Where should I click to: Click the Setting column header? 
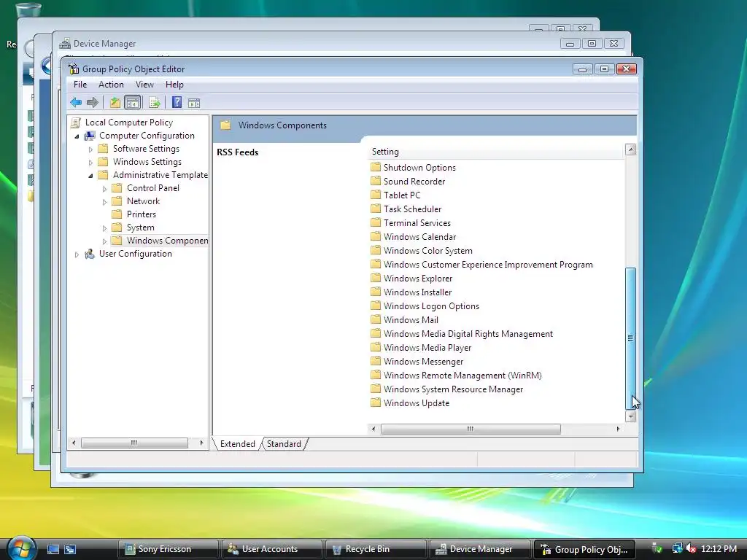495,152
